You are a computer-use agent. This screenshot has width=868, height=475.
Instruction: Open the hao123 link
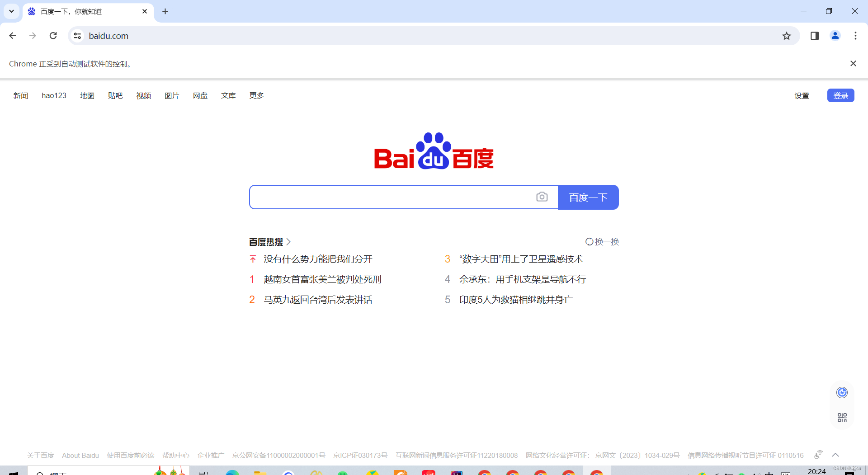(54, 95)
